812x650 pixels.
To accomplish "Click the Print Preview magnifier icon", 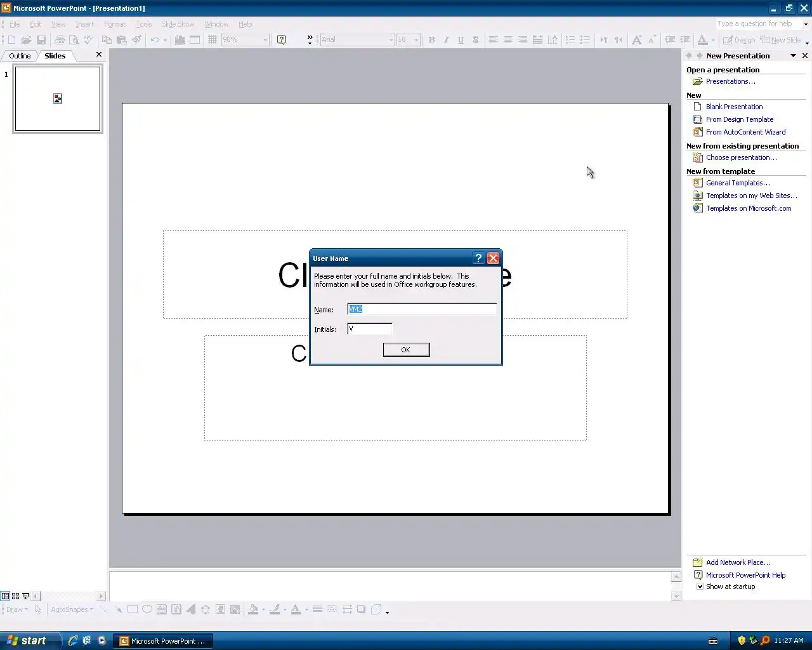I will 74,40.
